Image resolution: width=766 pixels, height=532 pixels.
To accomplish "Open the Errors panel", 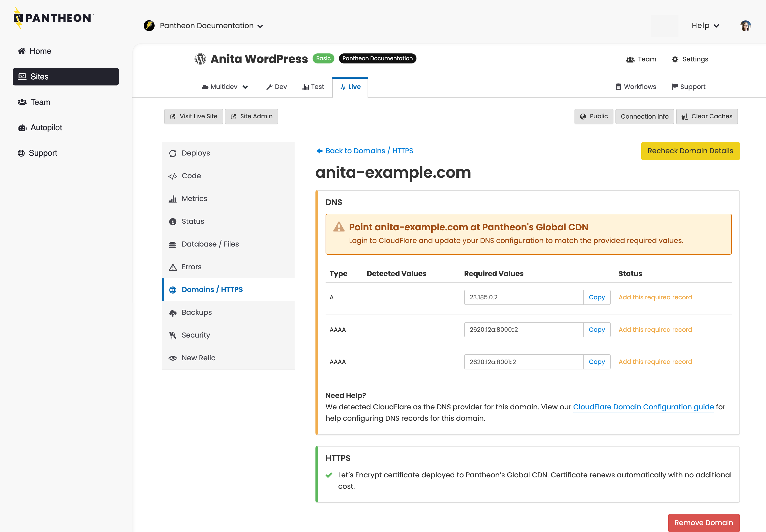I will pyautogui.click(x=191, y=267).
